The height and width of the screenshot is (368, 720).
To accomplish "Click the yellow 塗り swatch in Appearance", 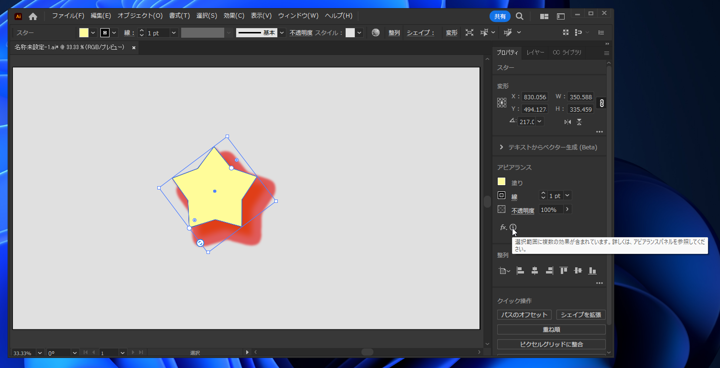I will 501,181.
